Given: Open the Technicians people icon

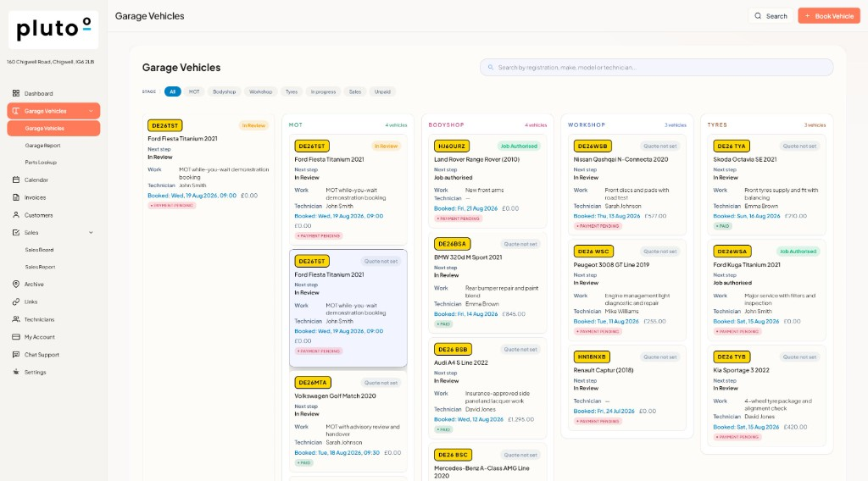Looking at the screenshot, I should (x=16, y=319).
